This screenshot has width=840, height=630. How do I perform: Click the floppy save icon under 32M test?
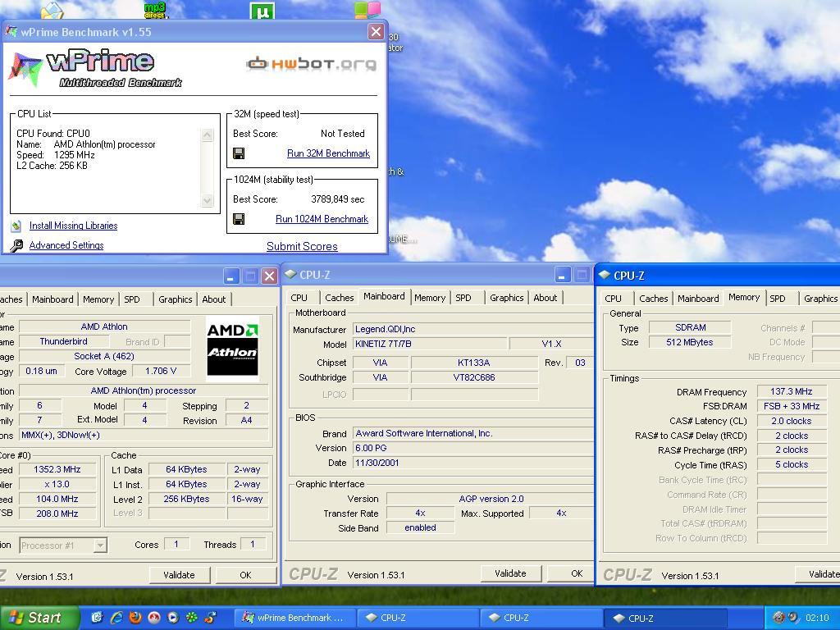pos(239,153)
